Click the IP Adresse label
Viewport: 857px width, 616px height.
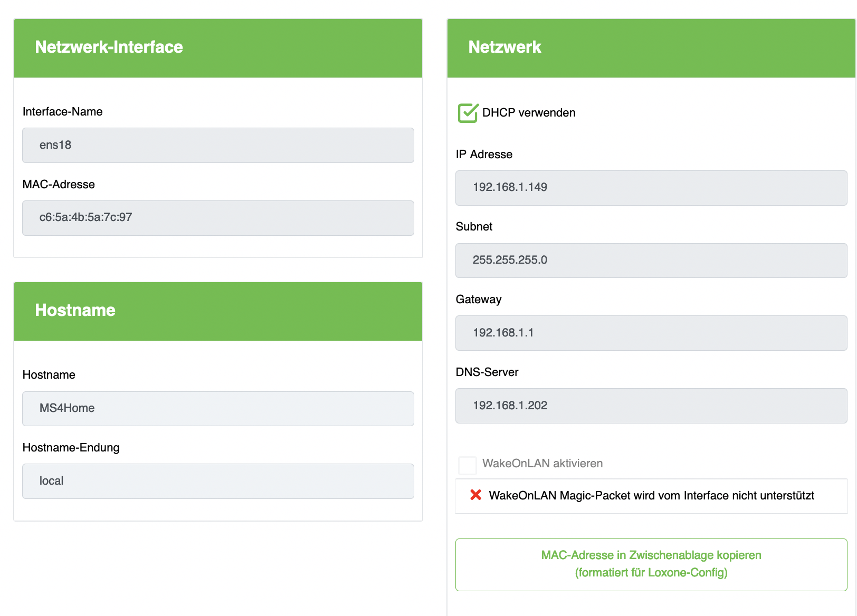click(484, 155)
